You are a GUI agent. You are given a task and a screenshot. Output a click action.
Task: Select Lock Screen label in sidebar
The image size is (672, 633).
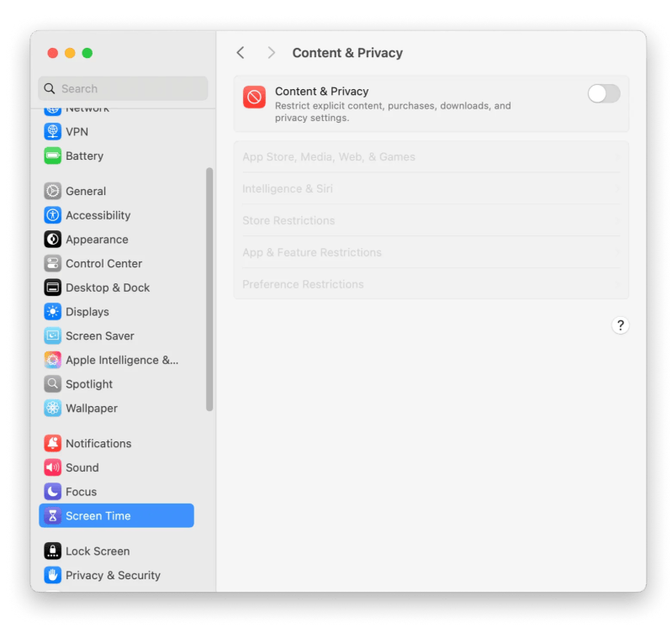click(x=98, y=551)
